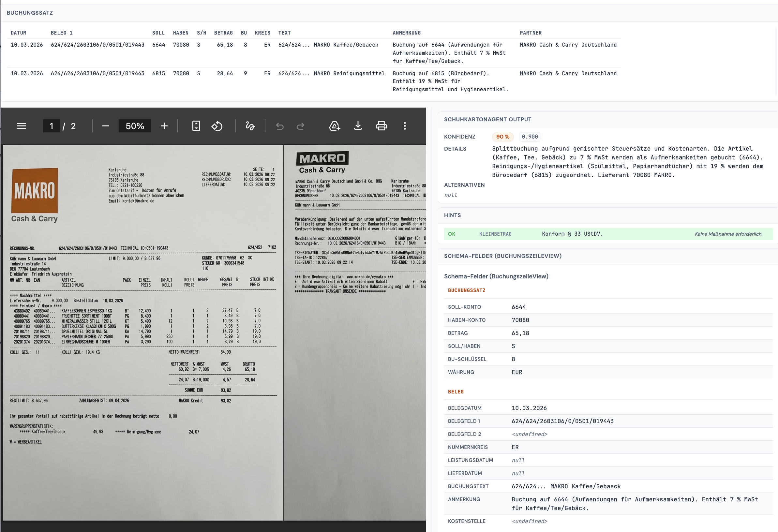778x532 pixels.
Task: Click the BU-SCHLÜSSEL value 8
Action: tap(513, 359)
